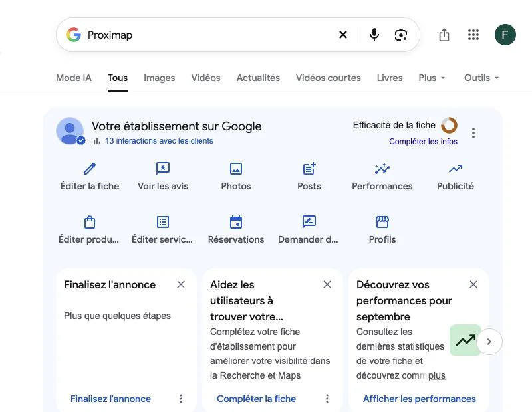
Task: Open Google Lens image search
Action: point(401,35)
